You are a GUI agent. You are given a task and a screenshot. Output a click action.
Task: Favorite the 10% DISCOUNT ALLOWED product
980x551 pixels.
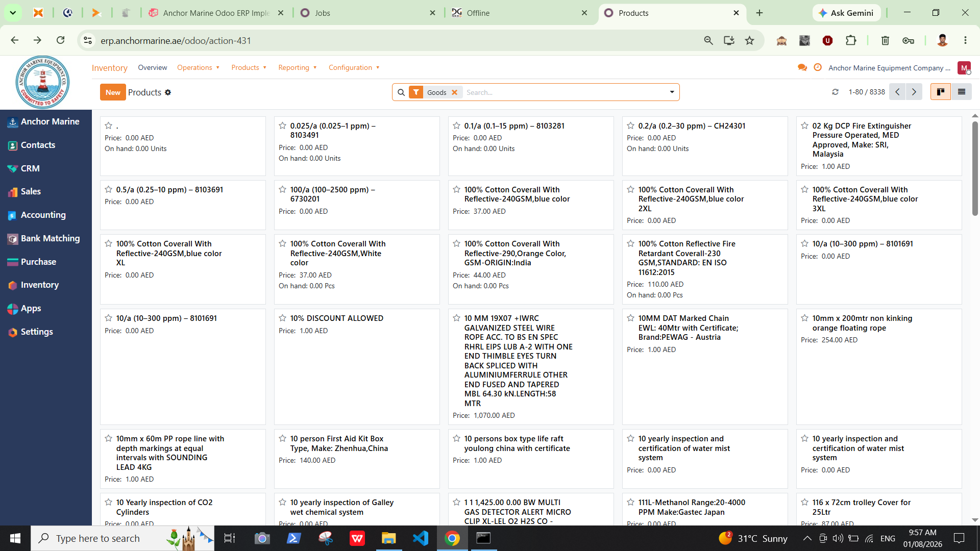(282, 318)
